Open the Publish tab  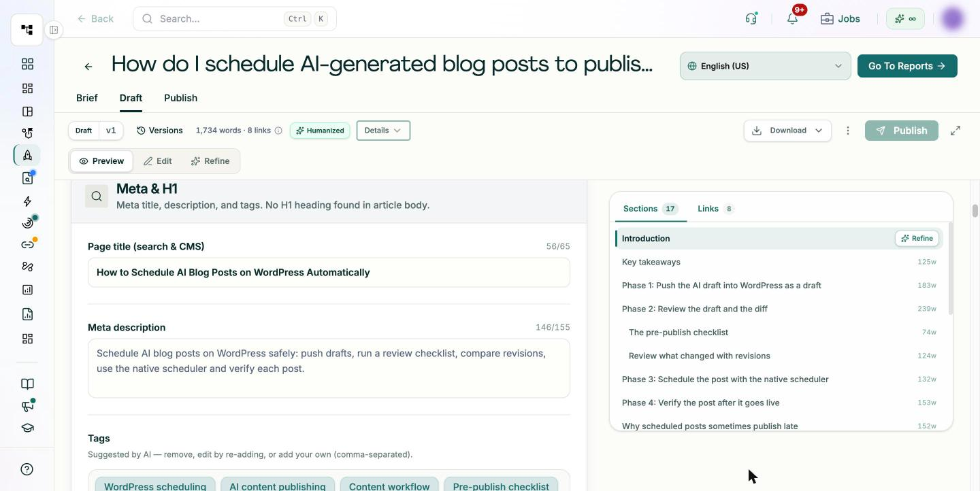click(x=180, y=98)
